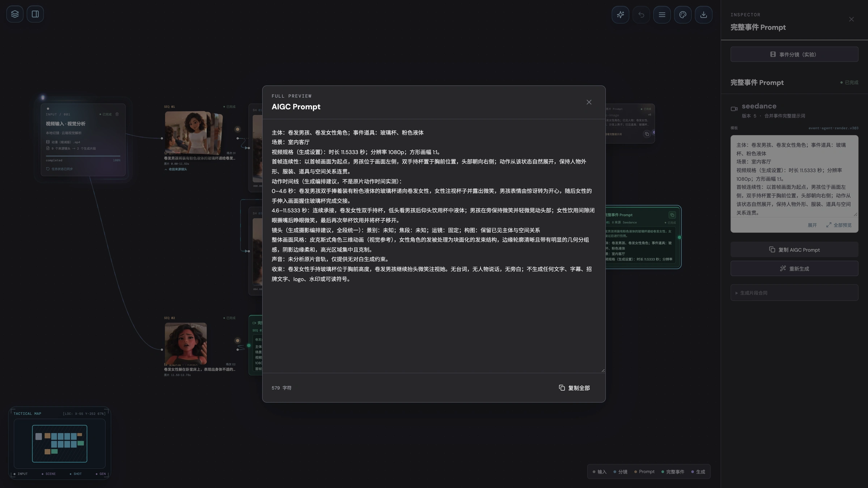Click the 已完成 status beside 完整事件 Prompt heading
Screen dimensions: 868x488
849,82
